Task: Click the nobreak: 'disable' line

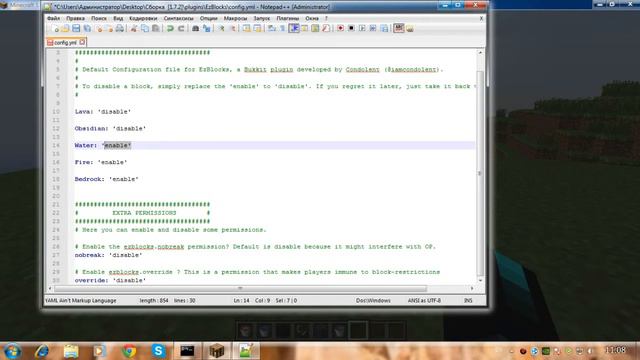Action: tap(108, 255)
